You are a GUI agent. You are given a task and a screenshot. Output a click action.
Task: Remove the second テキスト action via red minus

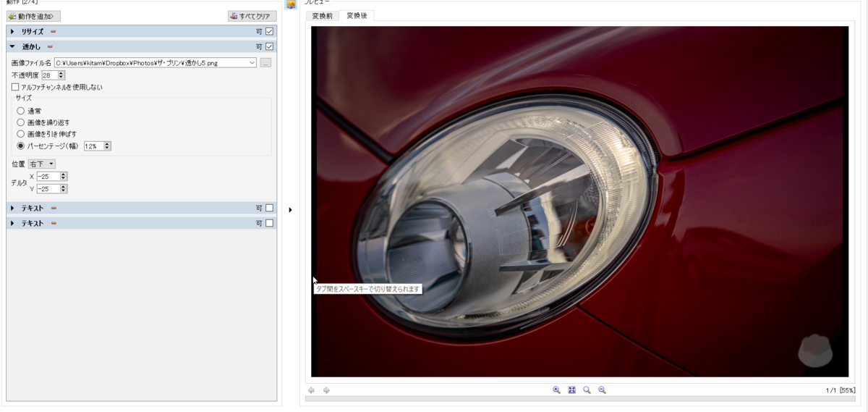tap(54, 224)
